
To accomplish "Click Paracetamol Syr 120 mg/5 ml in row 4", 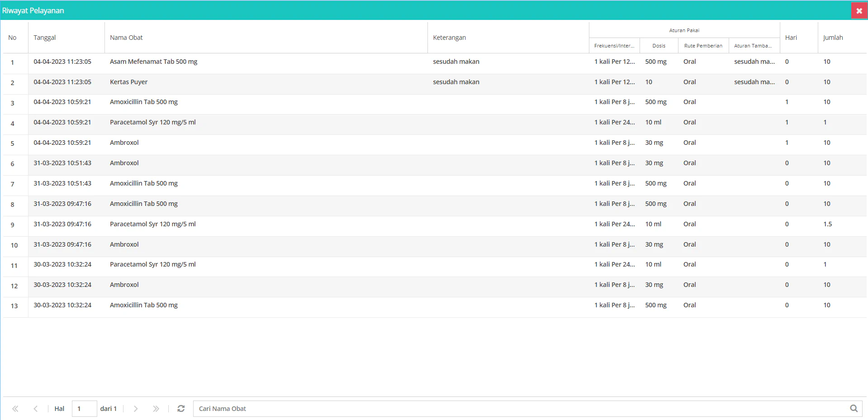I will tap(153, 122).
